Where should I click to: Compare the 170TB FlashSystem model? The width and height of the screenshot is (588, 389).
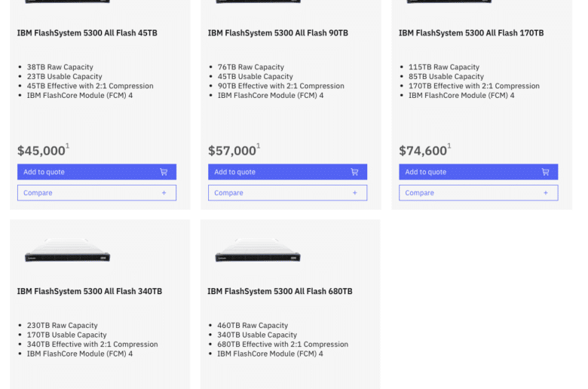click(479, 193)
